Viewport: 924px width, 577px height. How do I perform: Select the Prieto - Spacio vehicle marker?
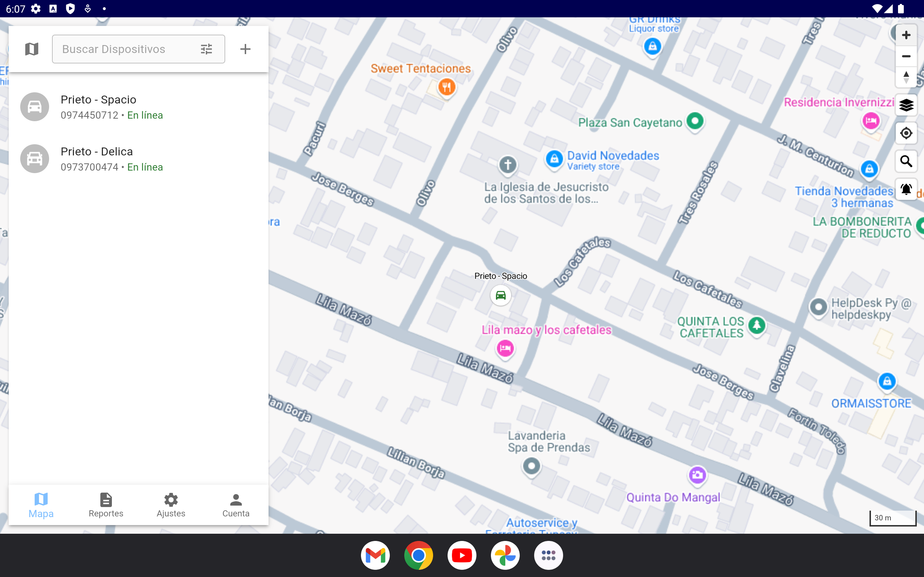click(501, 295)
